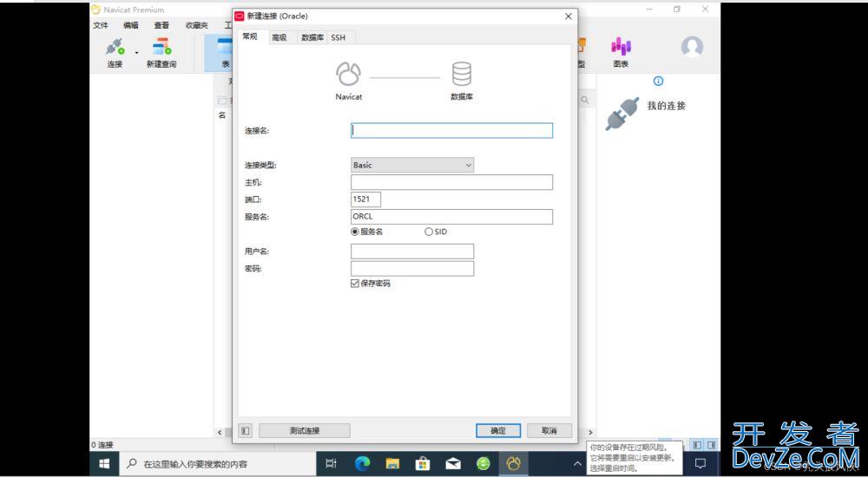Select the SID radio button
The width and height of the screenshot is (868, 477).
click(429, 232)
